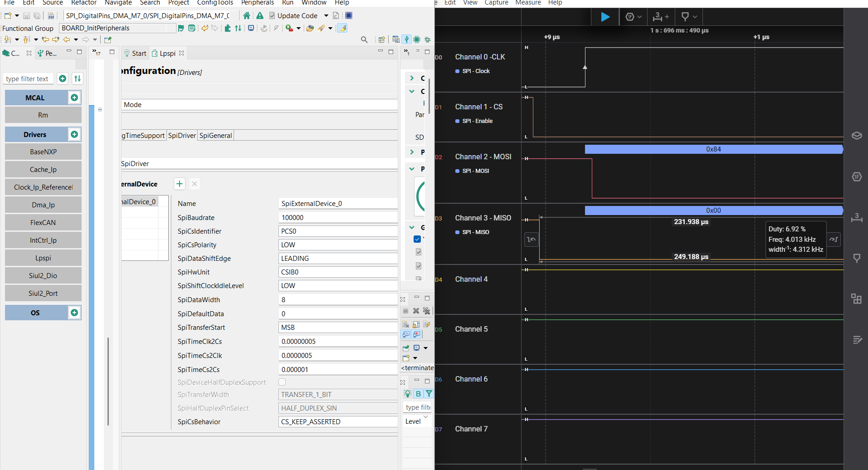Open the SpiDataShiftEdge dropdown
The width and height of the screenshot is (868, 470).
338,259
